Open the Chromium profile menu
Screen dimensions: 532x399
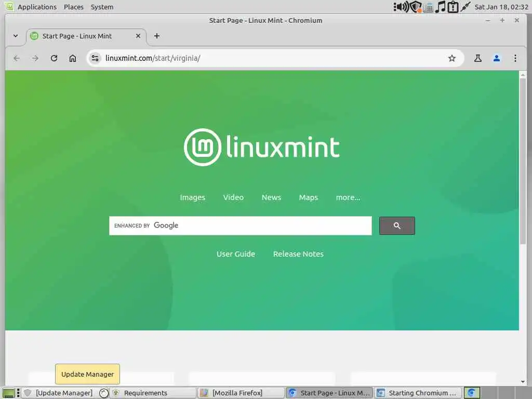(496, 58)
